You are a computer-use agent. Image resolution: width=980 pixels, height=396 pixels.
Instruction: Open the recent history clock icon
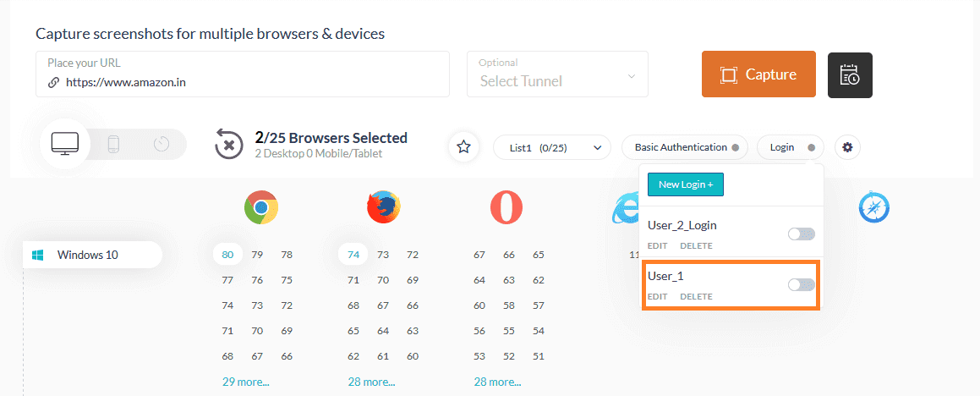[x=162, y=145]
